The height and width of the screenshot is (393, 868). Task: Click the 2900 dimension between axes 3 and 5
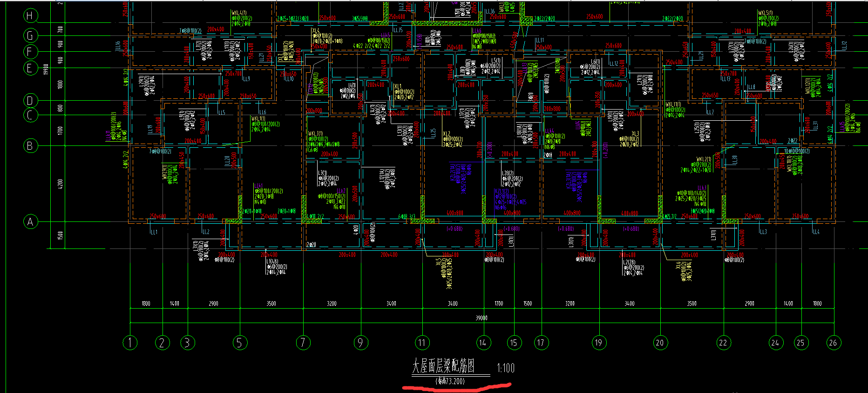[214, 303]
